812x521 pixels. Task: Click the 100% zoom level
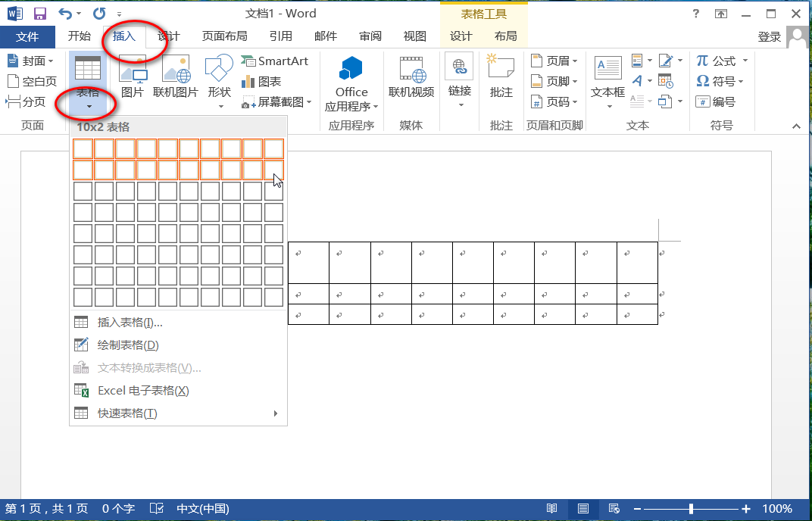point(777,509)
